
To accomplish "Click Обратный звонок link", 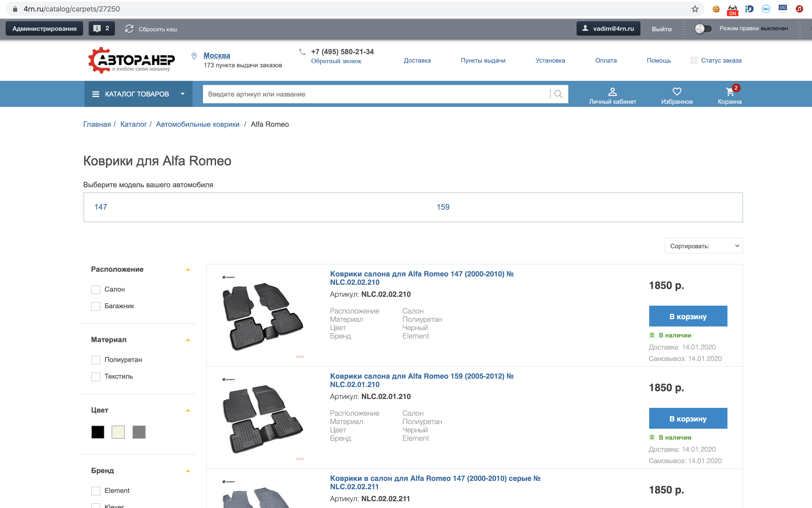I will (x=336, y=61).
